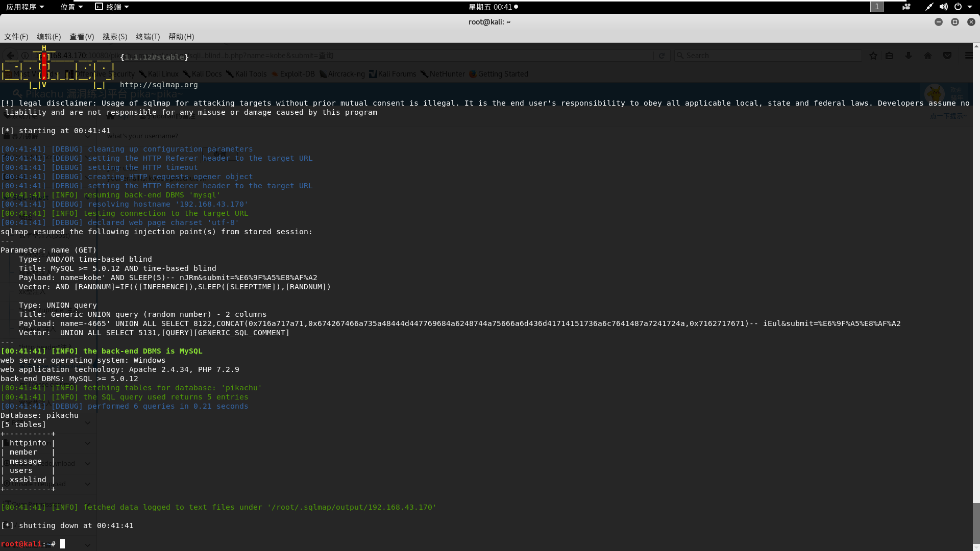Open the wired network status icon
The height and width of the screenshot is (551, 980).
(929, 7)
